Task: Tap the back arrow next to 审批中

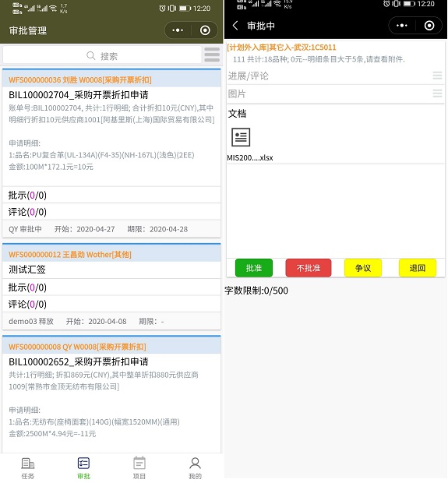Action: [x=235, y=26]
